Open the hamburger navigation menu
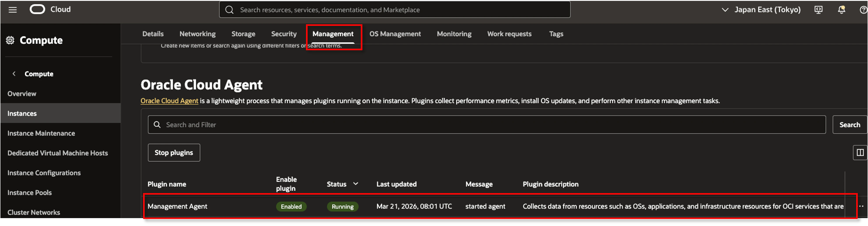868x226 pixels. (x=12, y=10)
